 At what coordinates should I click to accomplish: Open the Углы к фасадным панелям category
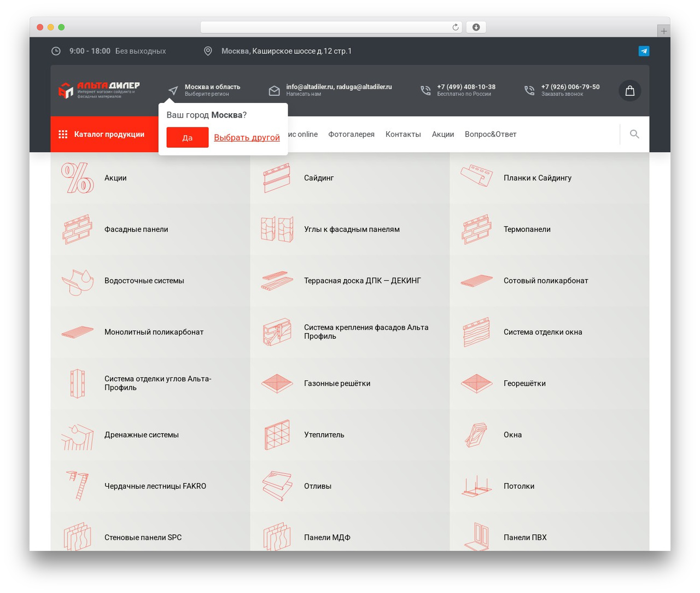coord(350,229)
